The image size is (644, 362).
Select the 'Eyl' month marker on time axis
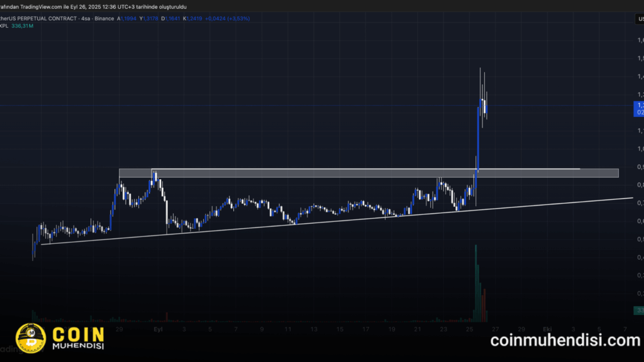point(158,329)
